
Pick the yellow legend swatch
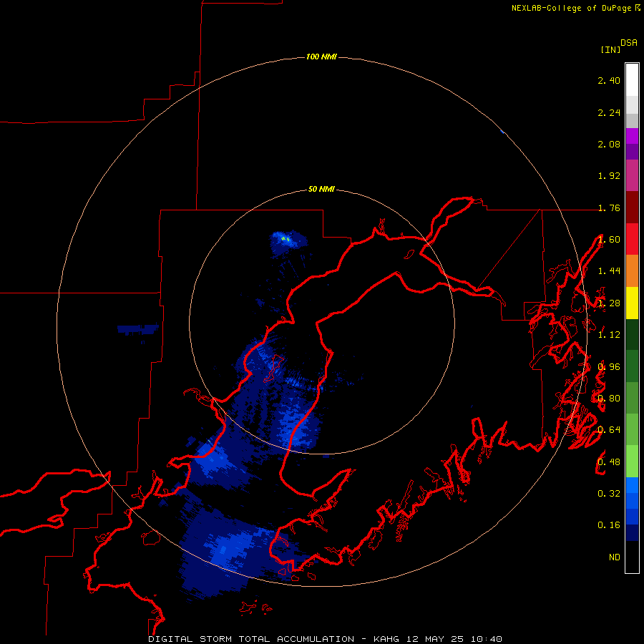pos(632,303)
